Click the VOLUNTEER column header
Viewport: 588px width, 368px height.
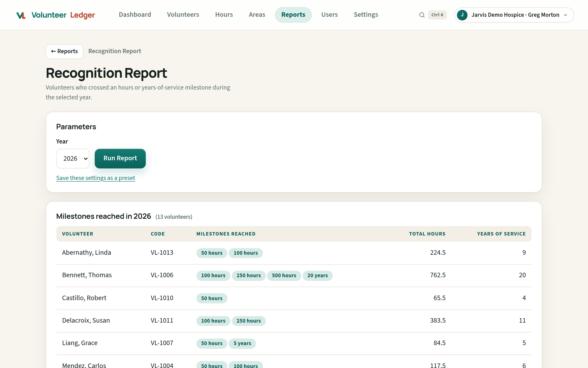78,234
